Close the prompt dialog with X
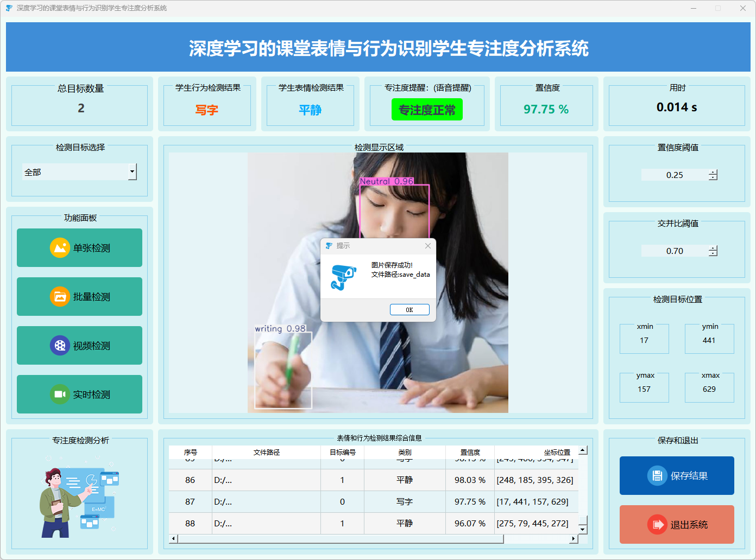Viewport: 756px width, 560px height. (x=428, y=246)
